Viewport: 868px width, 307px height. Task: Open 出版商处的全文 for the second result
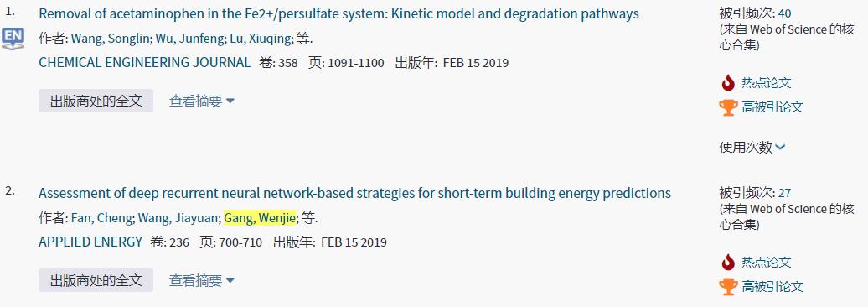[x=96, y=280]
